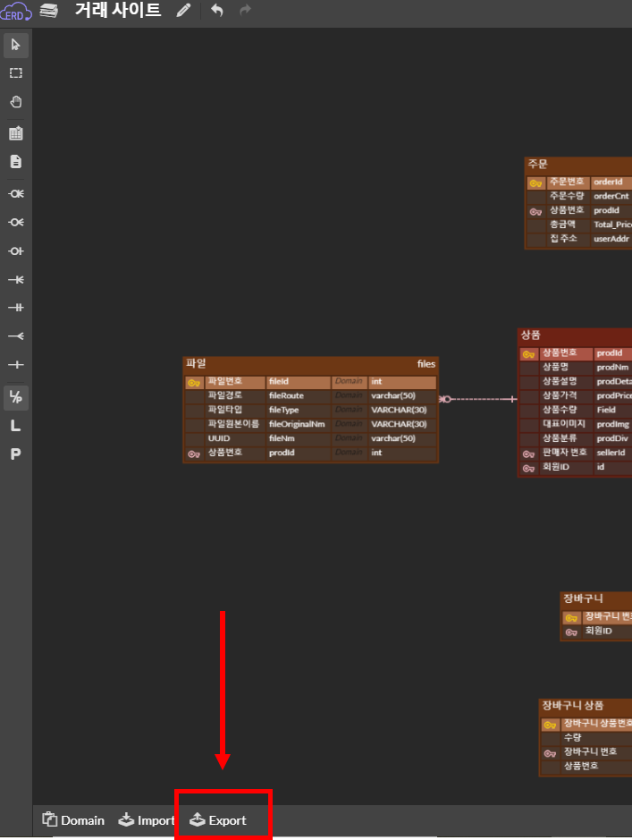Select the 총금액 row
The width and height of the screenshot is (632, 840).
click(x=579, y=225)
